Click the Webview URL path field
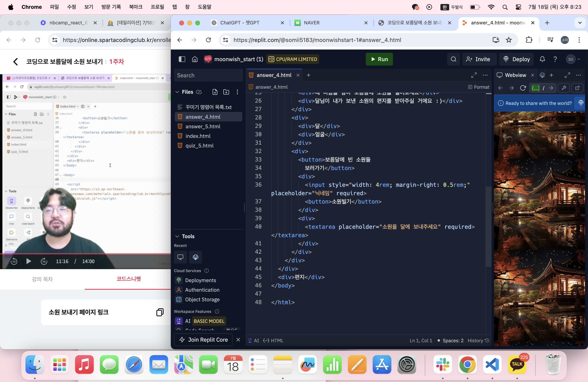This screenshot has width=588, height=382. 543,88
